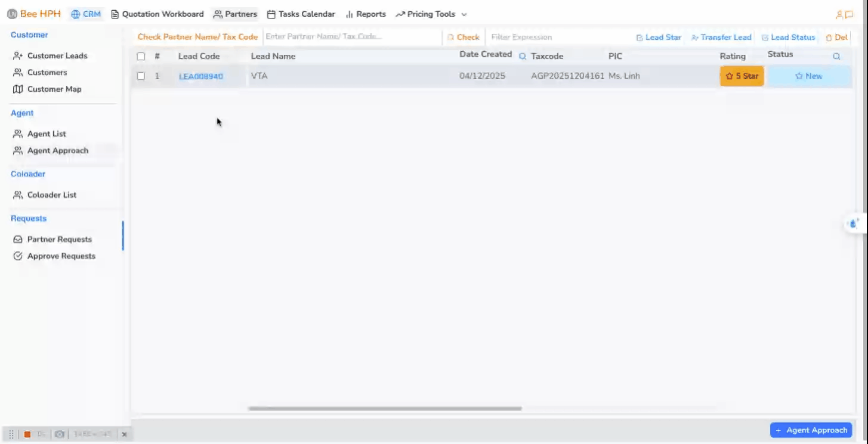The width and height of the screenshot is (868, 444).
Task: Open lead code LEA008940 link
Action: (x=201, y=76)
